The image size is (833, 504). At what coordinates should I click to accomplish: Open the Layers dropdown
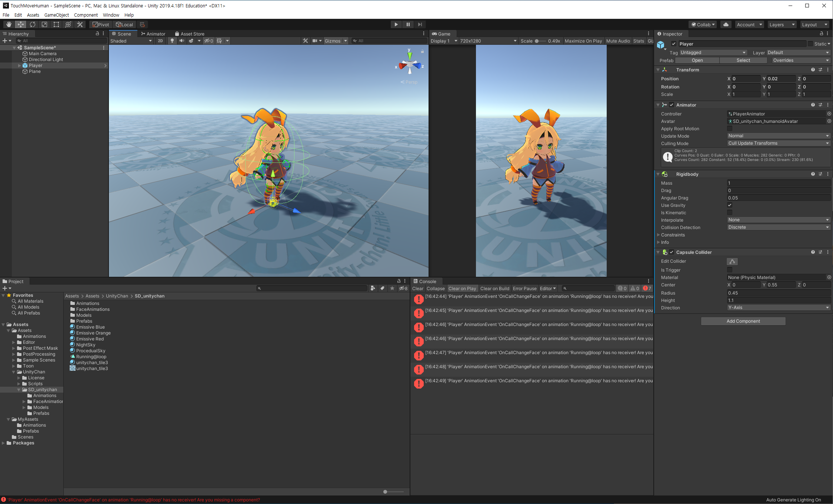[782, 24]
